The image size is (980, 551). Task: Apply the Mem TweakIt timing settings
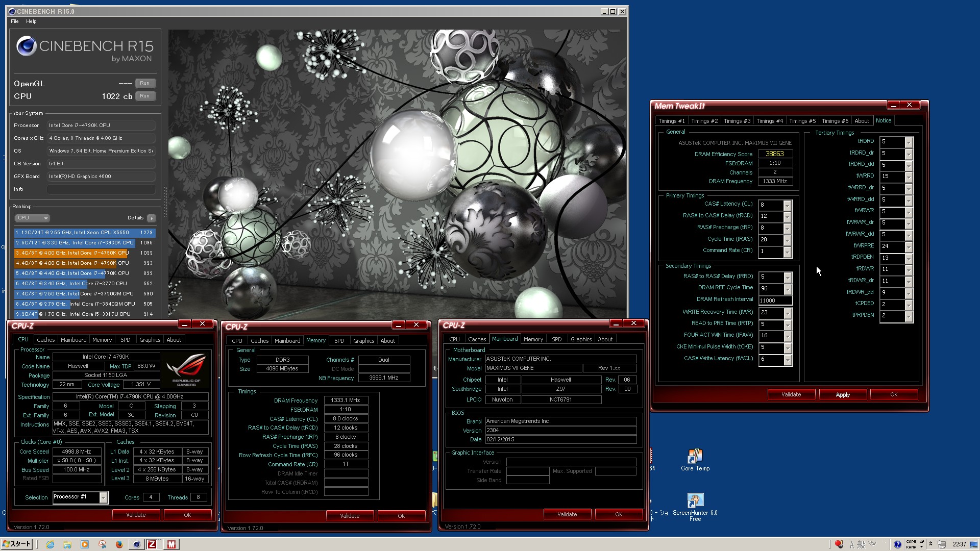point(843,395)
